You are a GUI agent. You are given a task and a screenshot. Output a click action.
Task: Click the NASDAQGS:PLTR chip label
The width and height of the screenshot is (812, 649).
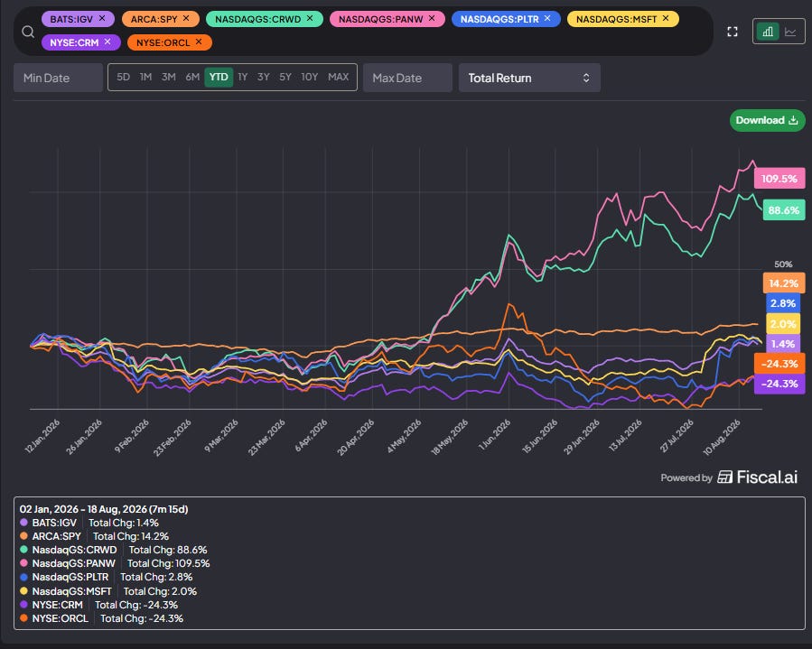(499, 19)
